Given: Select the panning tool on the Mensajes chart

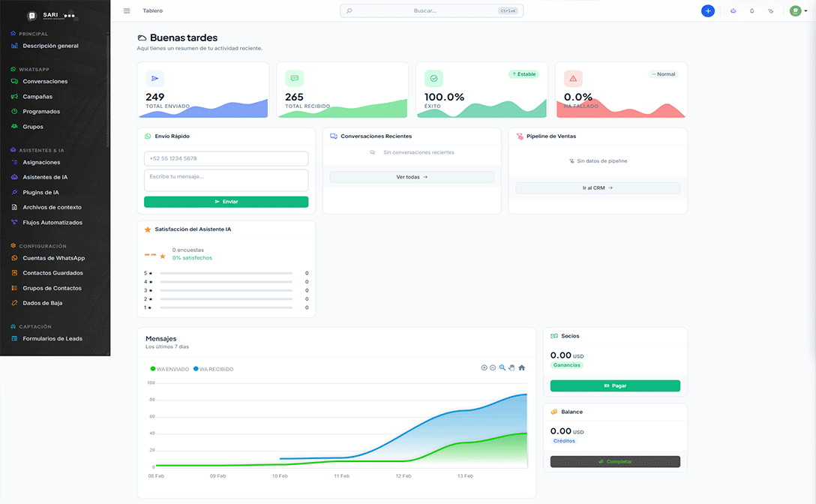Looking at the screenshot, I should 511,367.
